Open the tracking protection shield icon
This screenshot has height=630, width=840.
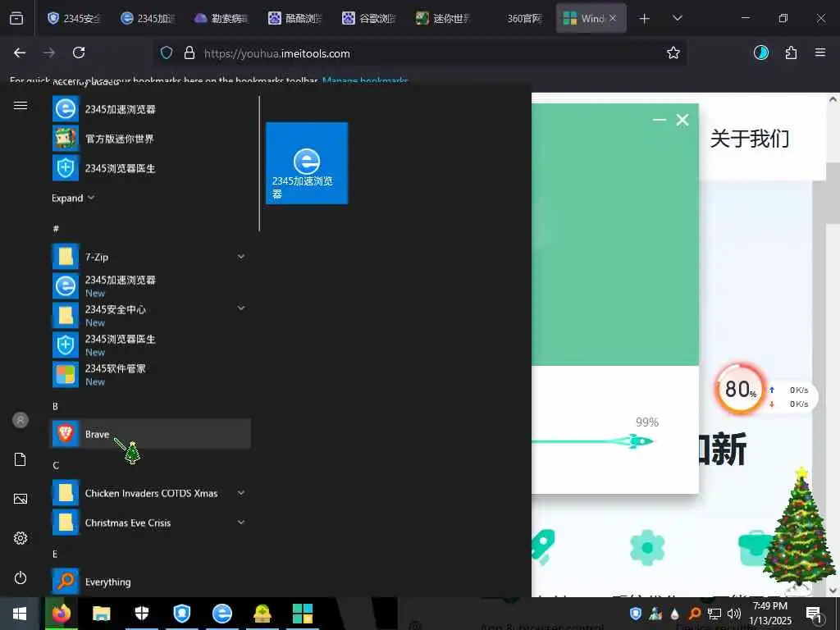coord(167,52)
